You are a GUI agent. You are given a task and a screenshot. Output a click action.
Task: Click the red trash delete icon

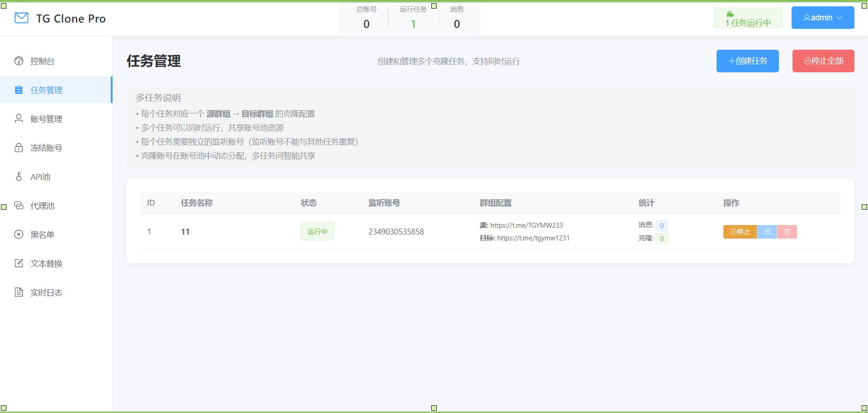pyautogui.click(x=787, y=232)
